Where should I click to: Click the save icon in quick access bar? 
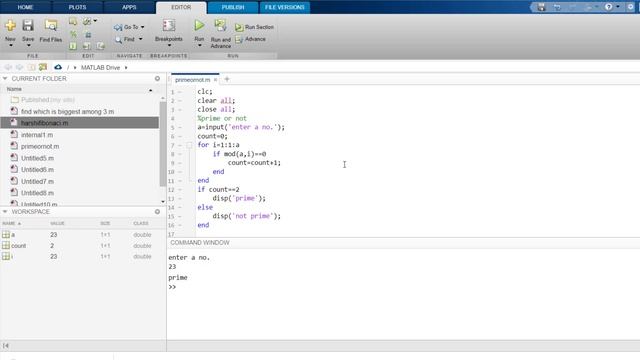(x=541, y=7)
